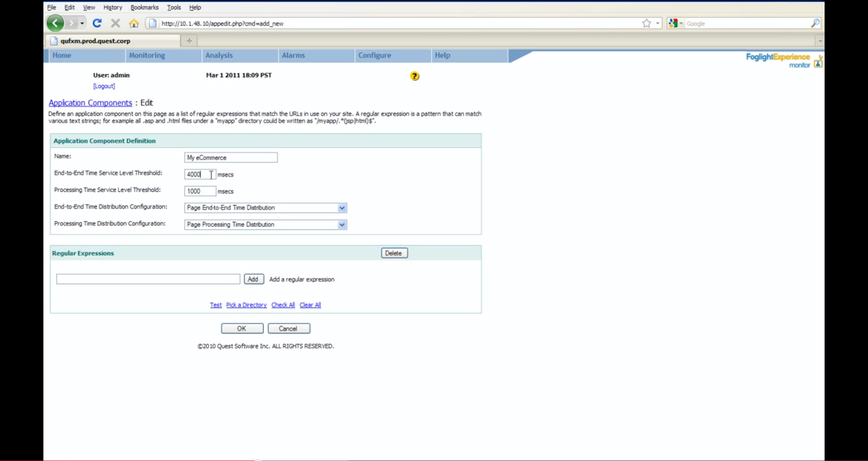Open the Foglight Help navigation tab
Screen dimensions: 868x461
(469, 56)
